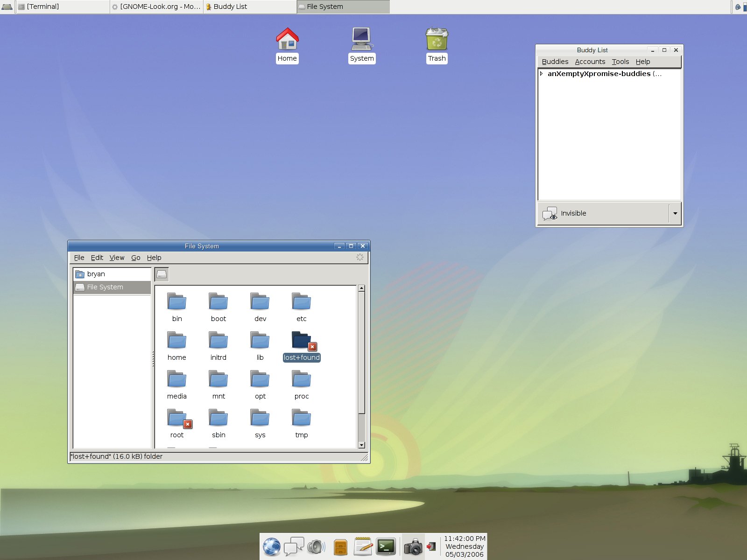Open the System desktop icon
The width and height of the screenshot is (747, 560).
pyautogui.click(x=362, y=45)
